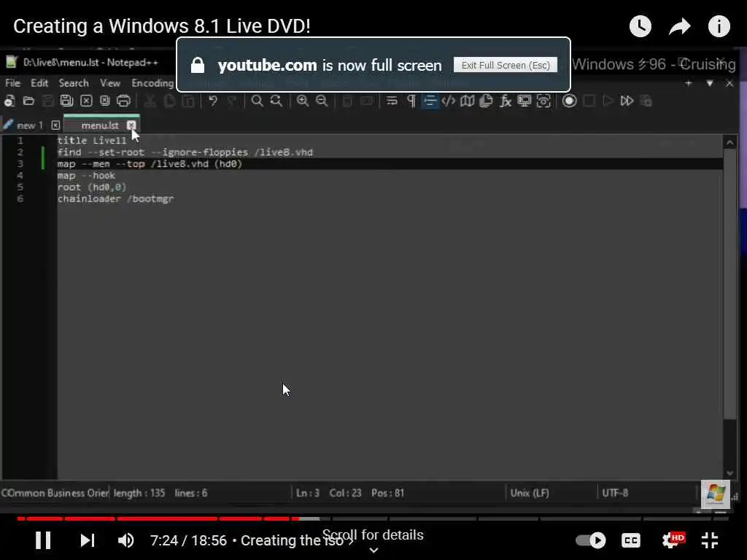This screenshot has width=747, height=560.
Task: Open the Search menu
Action: (74, 83)
